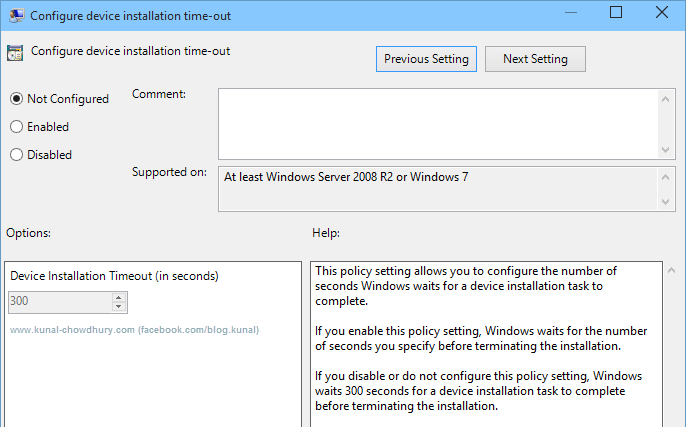Screen dimensions: 686x427
Task: Click the policy setting icon beside the heading
Action: coord(15,52)
